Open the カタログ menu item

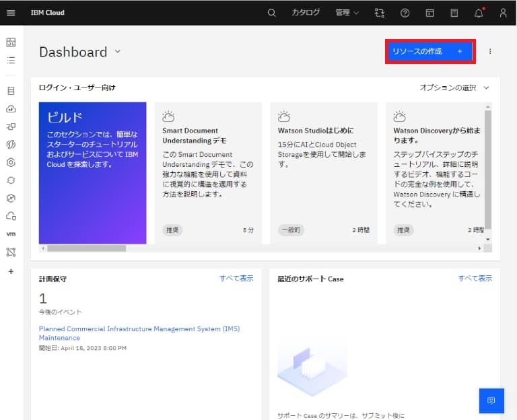point(306,13)
